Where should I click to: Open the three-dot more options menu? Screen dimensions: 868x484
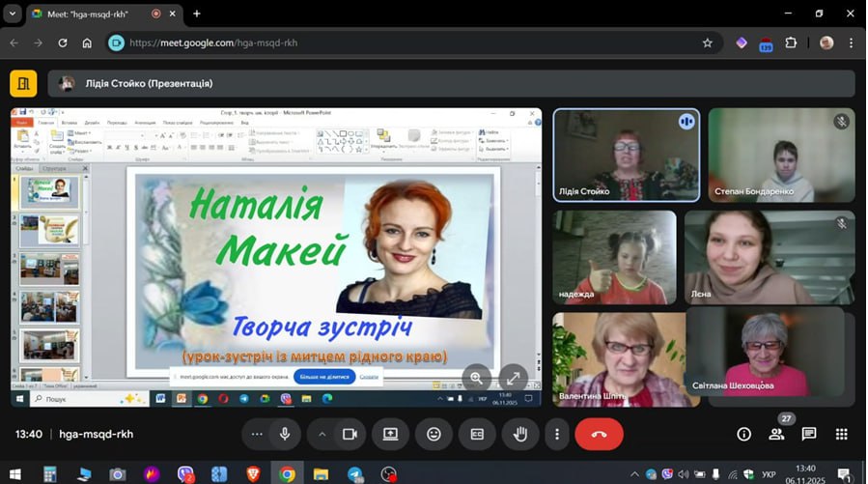tap(557, 435)
